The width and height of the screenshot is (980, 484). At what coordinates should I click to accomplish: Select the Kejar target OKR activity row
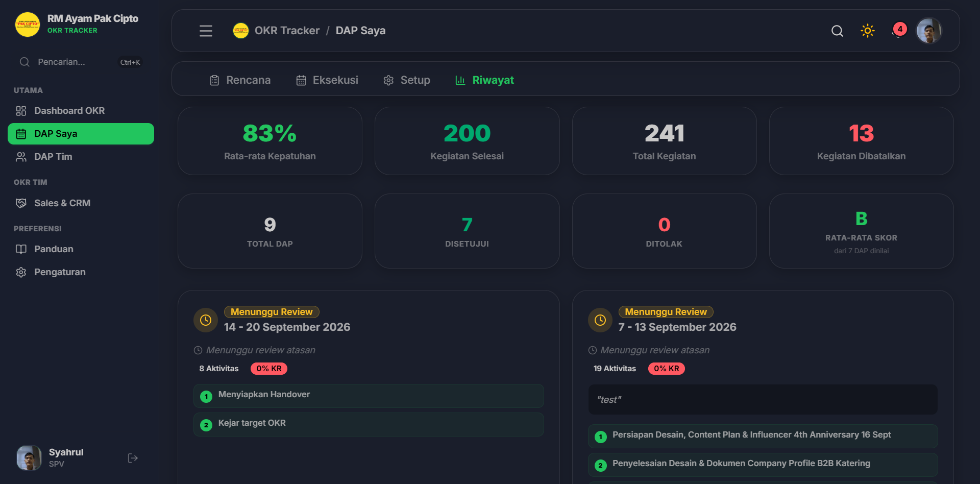point(369,425)
